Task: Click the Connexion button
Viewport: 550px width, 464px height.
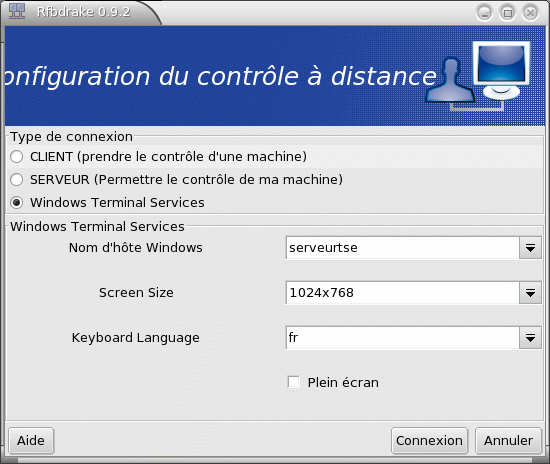Action: point(429,441)
